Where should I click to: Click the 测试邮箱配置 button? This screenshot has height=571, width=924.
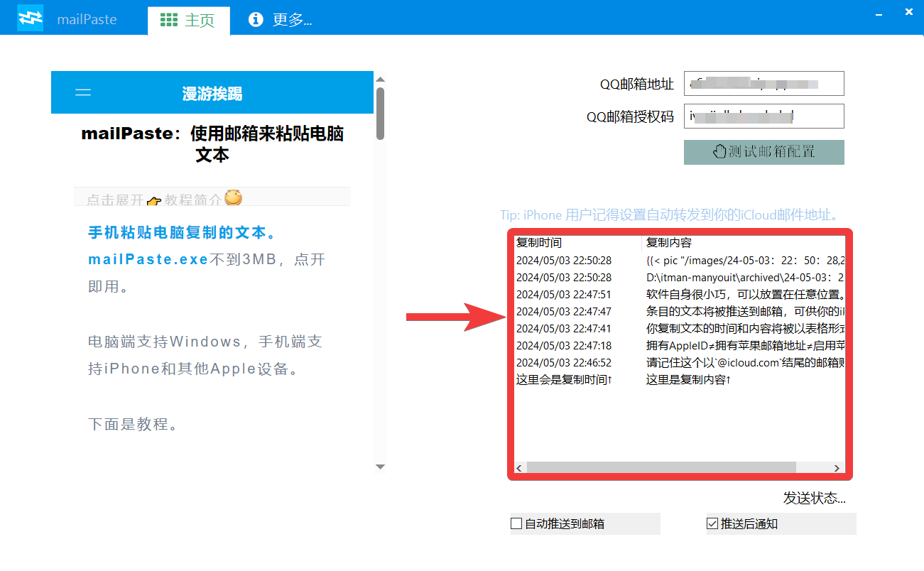click(x=763, y=152)
